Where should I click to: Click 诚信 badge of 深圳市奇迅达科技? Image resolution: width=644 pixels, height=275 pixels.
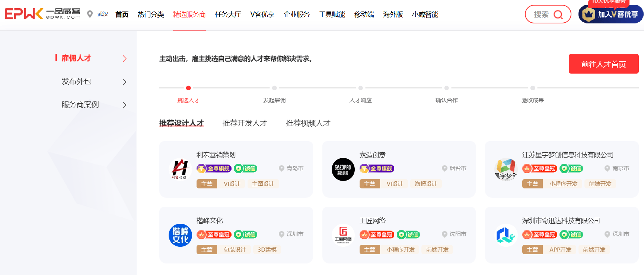point(571,234)
